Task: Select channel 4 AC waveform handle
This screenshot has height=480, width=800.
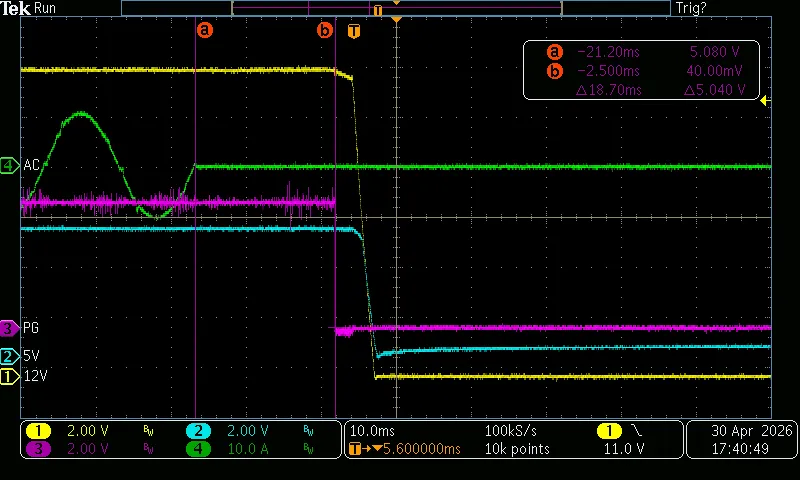Action: point(8,165)
